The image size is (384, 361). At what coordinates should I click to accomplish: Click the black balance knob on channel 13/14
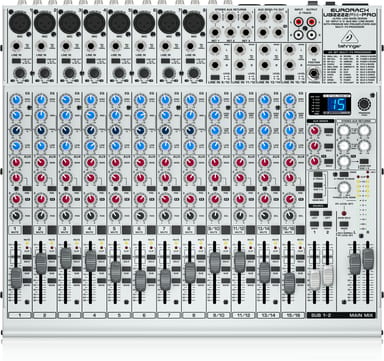265,216
